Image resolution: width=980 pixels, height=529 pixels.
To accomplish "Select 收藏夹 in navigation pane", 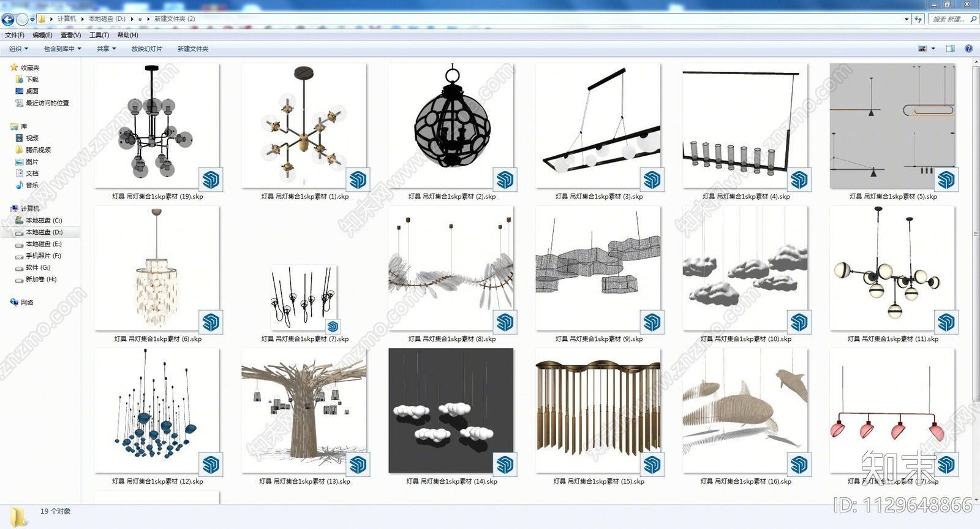I will pyautogui.click(x=25, y=67).
